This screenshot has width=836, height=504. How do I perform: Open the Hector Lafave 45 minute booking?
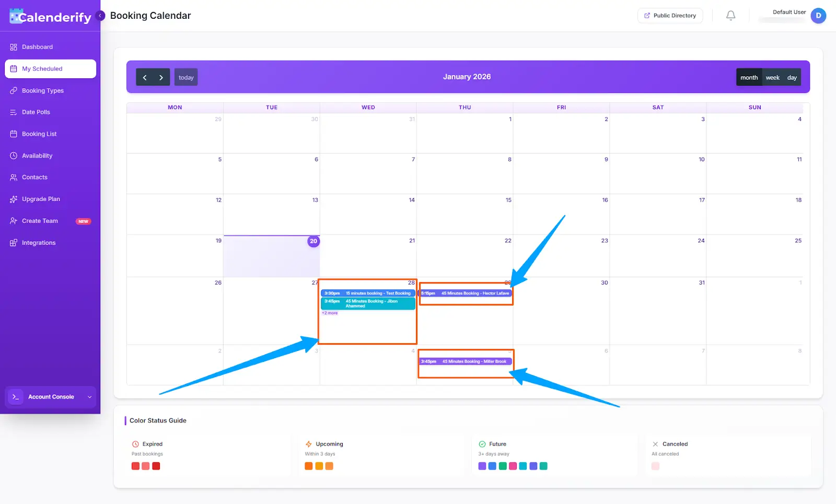tap(466, 293)
